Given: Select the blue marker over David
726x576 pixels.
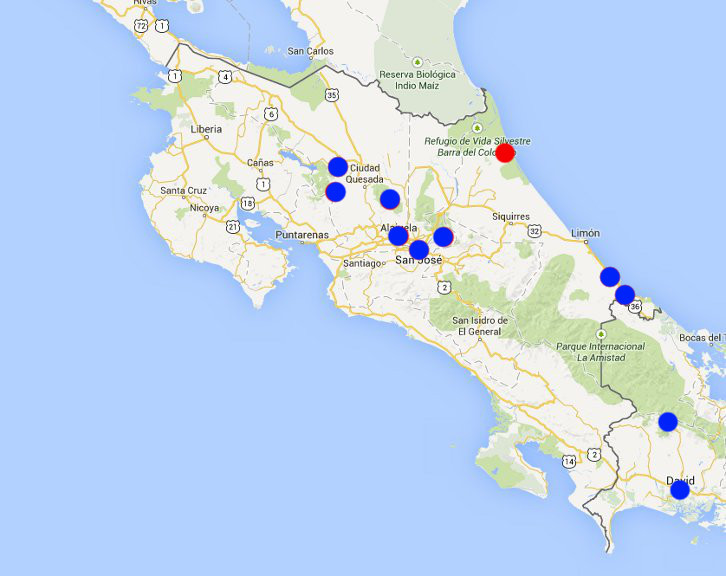Looking at the screenshot, I should pos(680,489).
